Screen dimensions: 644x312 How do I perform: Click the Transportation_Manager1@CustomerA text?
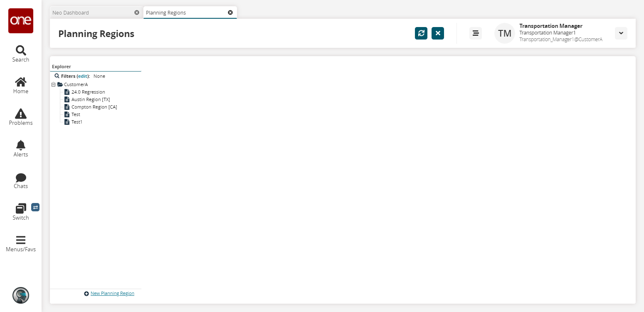tap(561, 39)
